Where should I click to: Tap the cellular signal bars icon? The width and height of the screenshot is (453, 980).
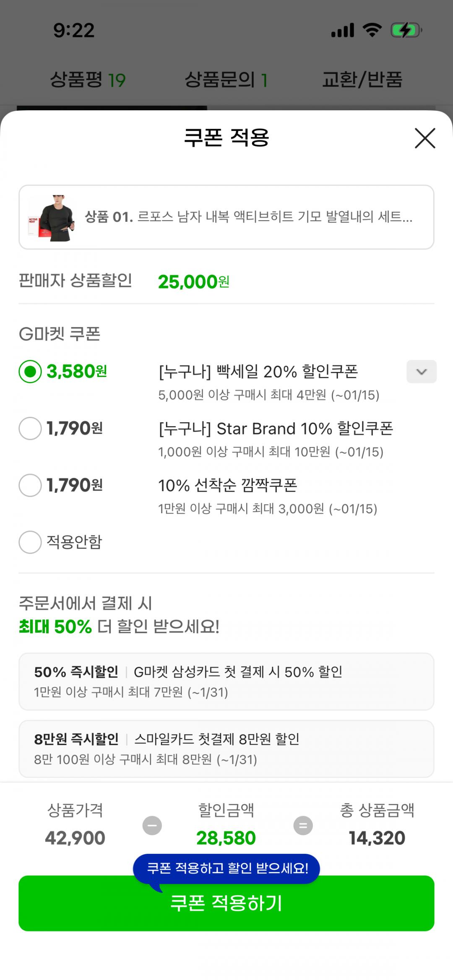point(343,30)
